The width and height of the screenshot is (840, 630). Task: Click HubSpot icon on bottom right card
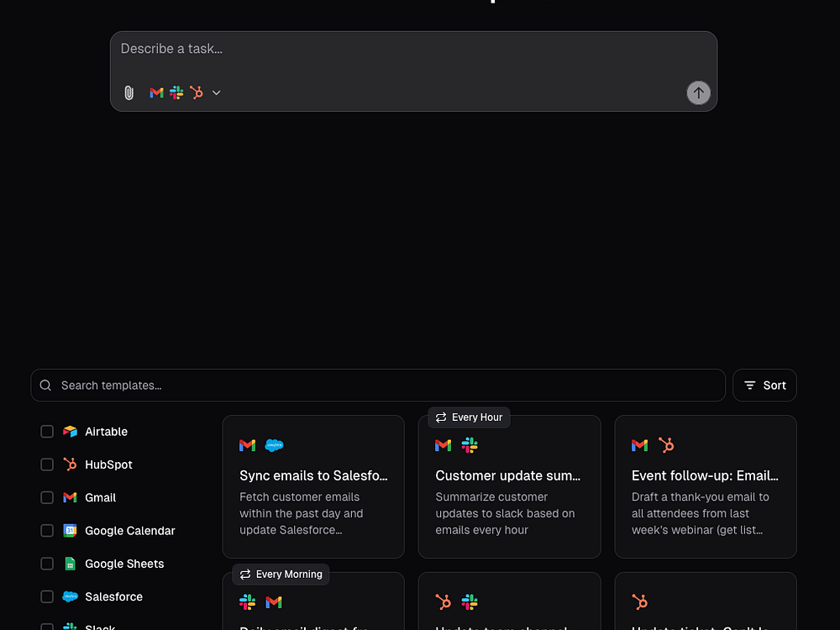click(639, 602)
